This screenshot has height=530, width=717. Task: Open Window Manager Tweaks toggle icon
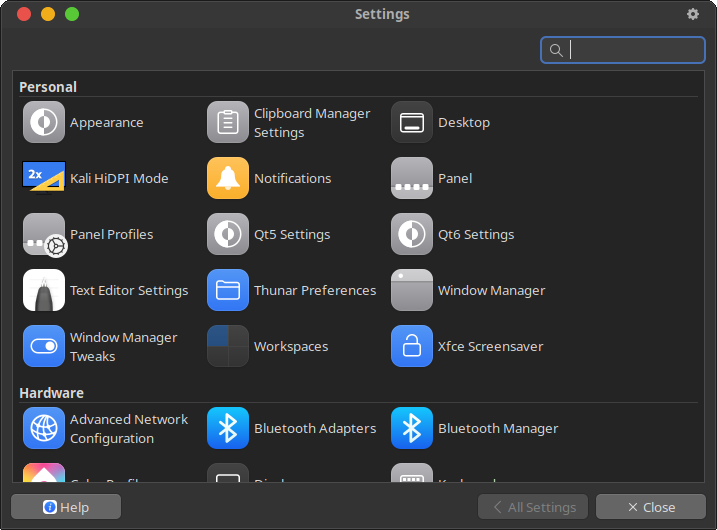[44, 346]
